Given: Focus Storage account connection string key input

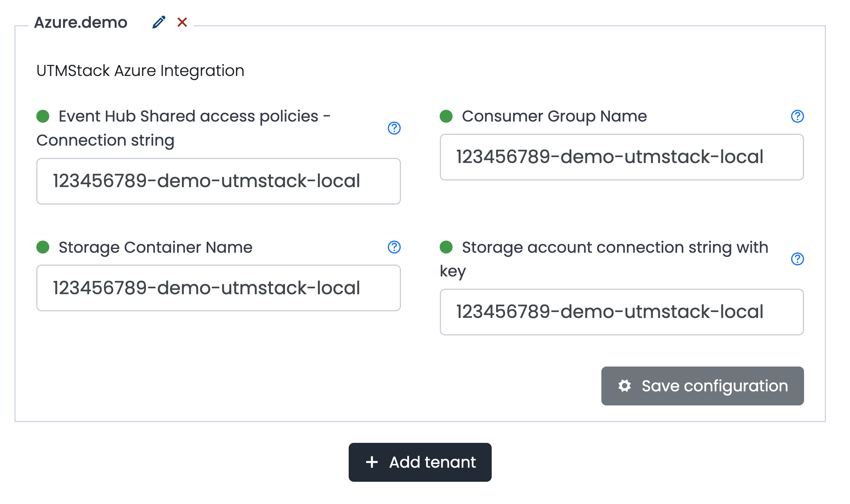Looking at the screenshot, I should click(621, 312).
